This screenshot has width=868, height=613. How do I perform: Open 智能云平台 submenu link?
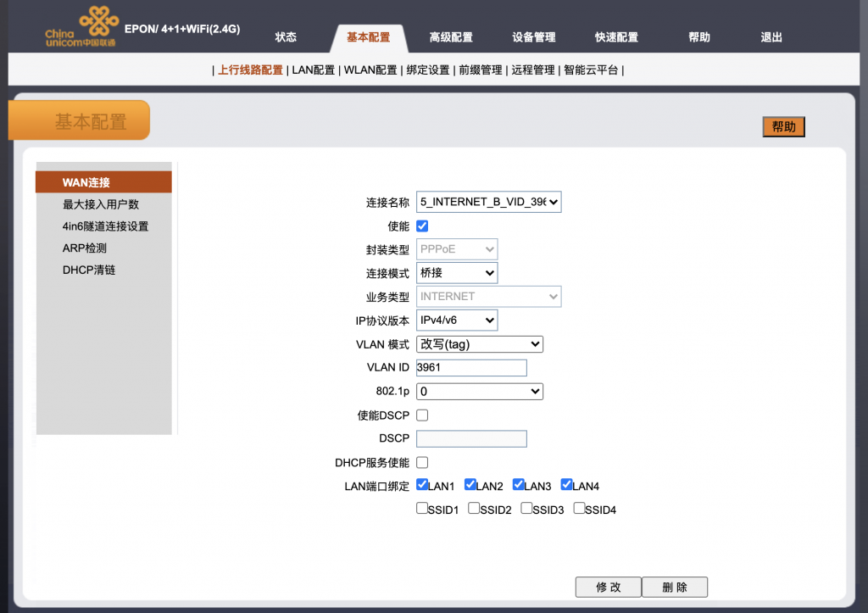[592, 70]
